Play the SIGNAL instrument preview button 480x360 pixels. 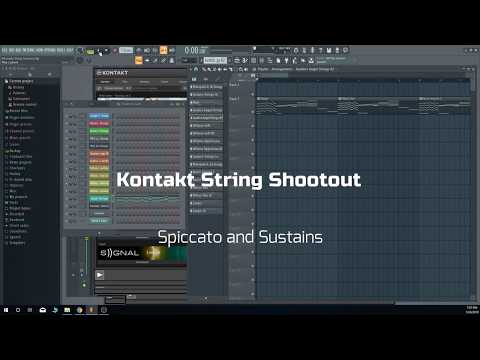pyautogui.click(x=100, y=275)
